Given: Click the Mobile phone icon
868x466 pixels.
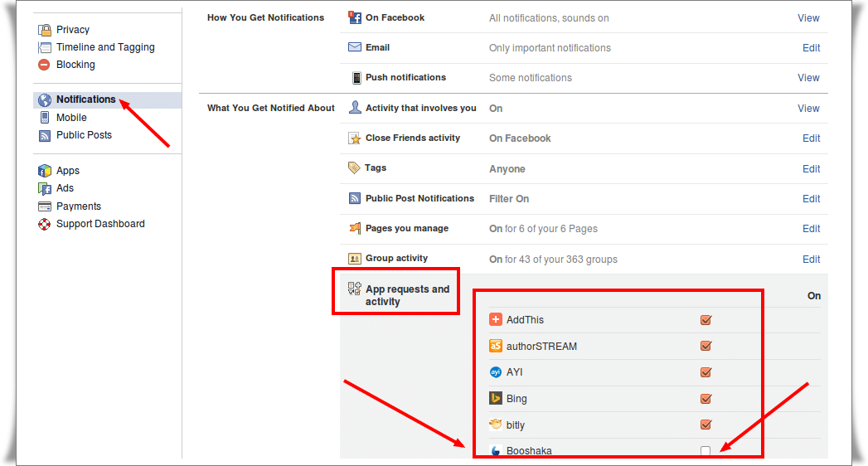Looking at the screenshot, I should [x=44, y=118].
